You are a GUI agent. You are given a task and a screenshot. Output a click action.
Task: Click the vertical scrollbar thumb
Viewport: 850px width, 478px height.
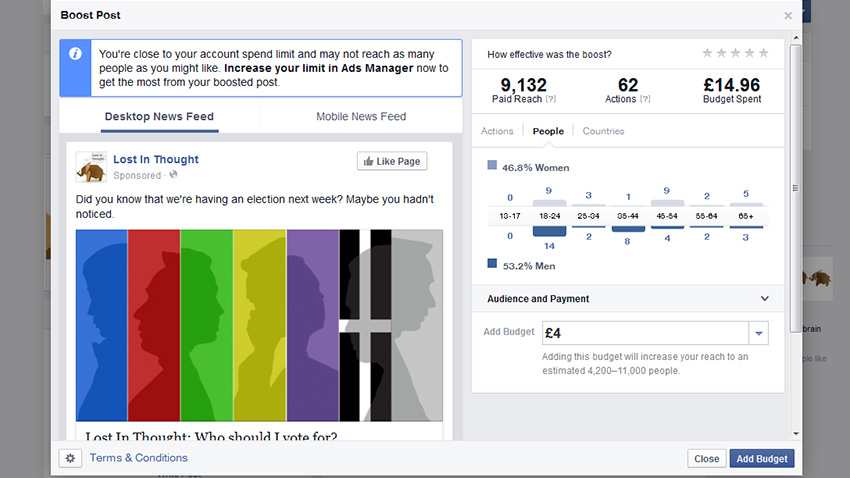796,189
